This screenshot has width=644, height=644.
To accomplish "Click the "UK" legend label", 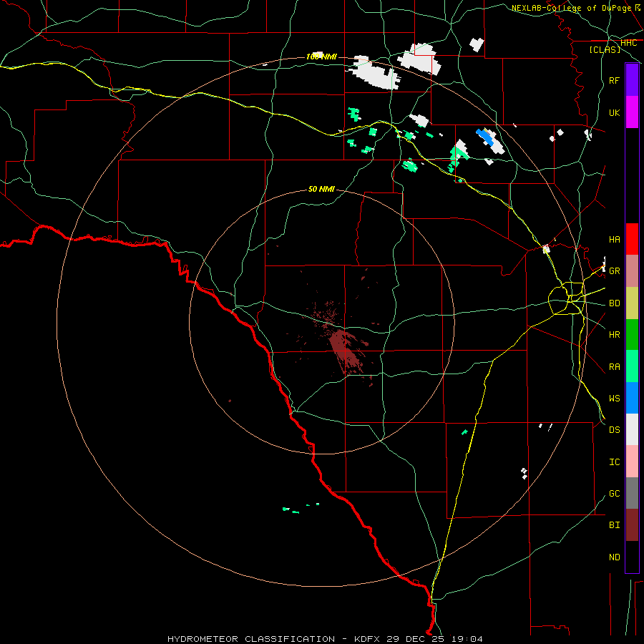I will click(x=615, y=113).
